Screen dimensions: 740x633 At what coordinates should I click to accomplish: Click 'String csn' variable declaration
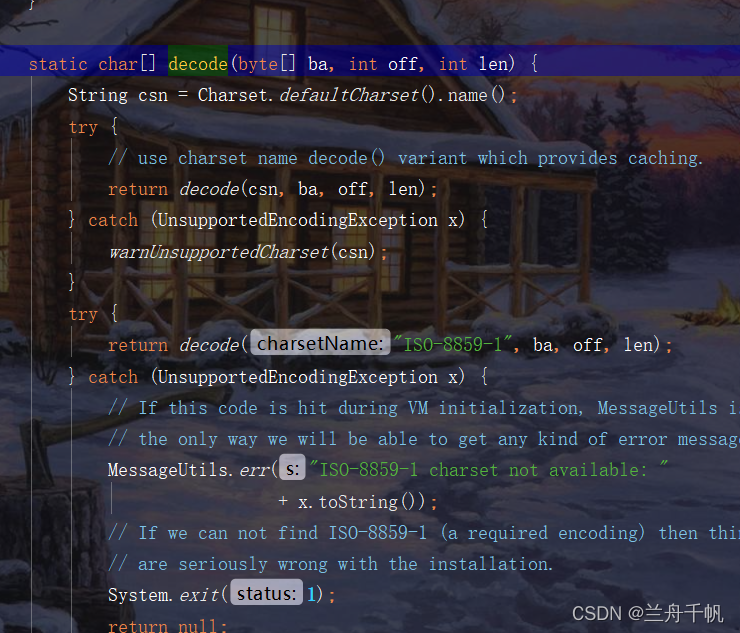click(x=118, y=96)
